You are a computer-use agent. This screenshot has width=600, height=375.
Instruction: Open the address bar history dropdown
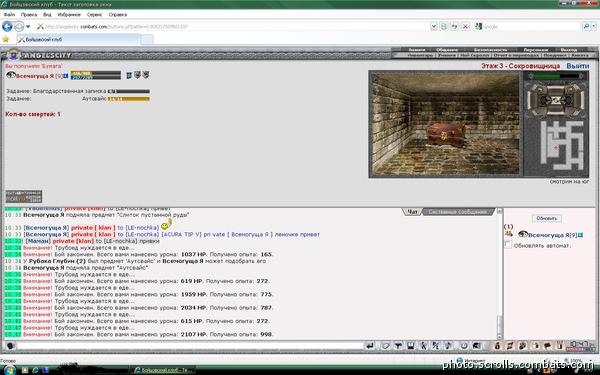[434, 26]
